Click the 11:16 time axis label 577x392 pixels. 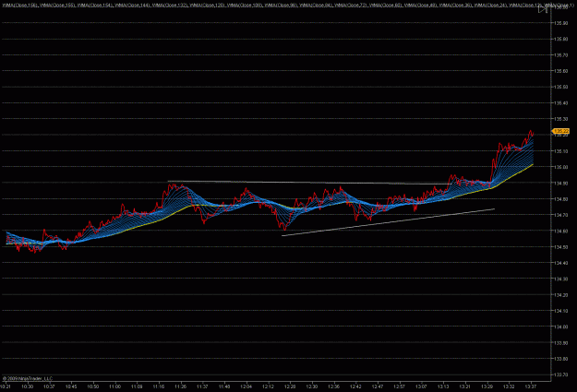click(x=159, y=386)
